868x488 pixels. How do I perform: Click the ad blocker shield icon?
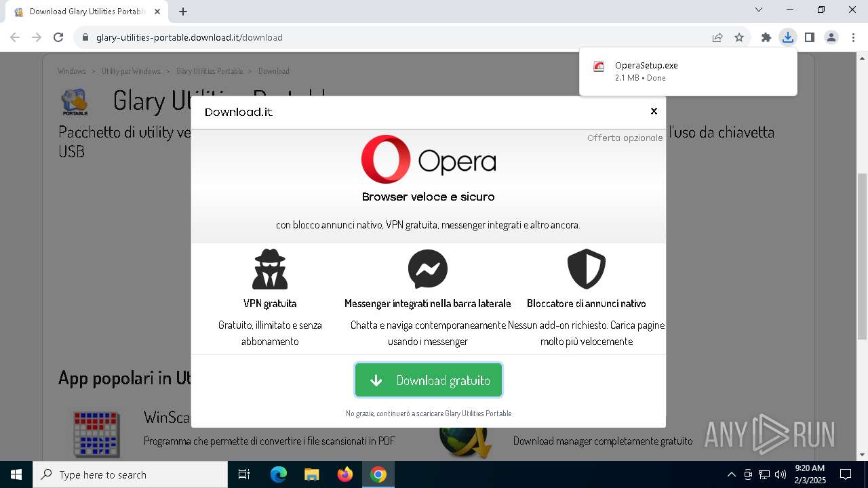click(x=587, y=269)
